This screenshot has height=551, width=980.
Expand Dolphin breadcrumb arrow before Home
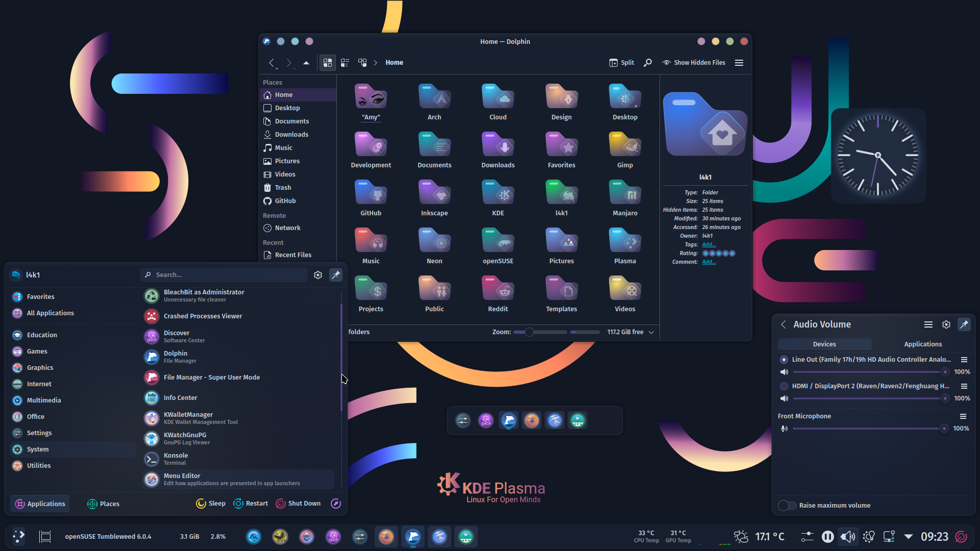[x=376, y=63]
